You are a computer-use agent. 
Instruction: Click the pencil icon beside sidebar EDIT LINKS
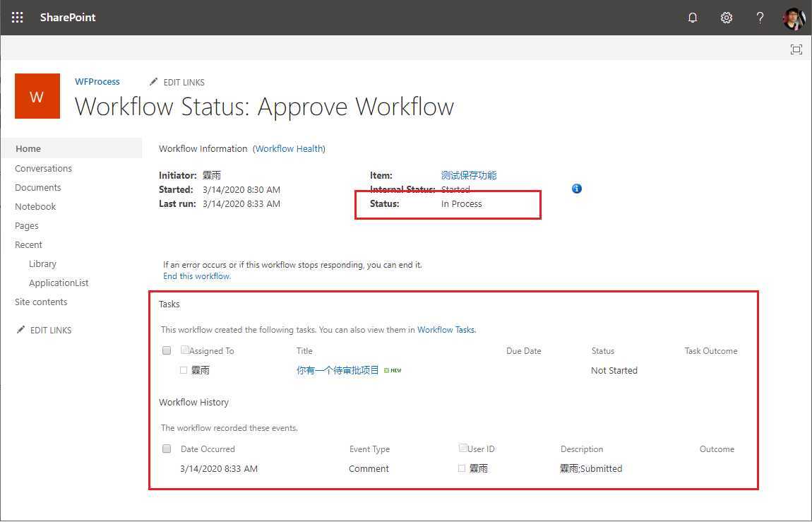point(20,329)
